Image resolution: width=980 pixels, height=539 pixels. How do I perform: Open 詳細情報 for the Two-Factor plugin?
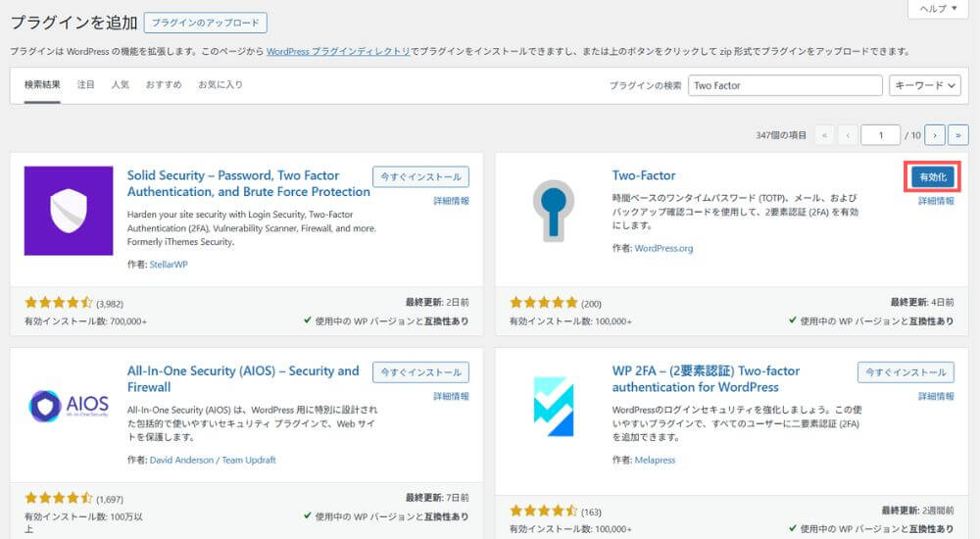click(x=936, y=201)
